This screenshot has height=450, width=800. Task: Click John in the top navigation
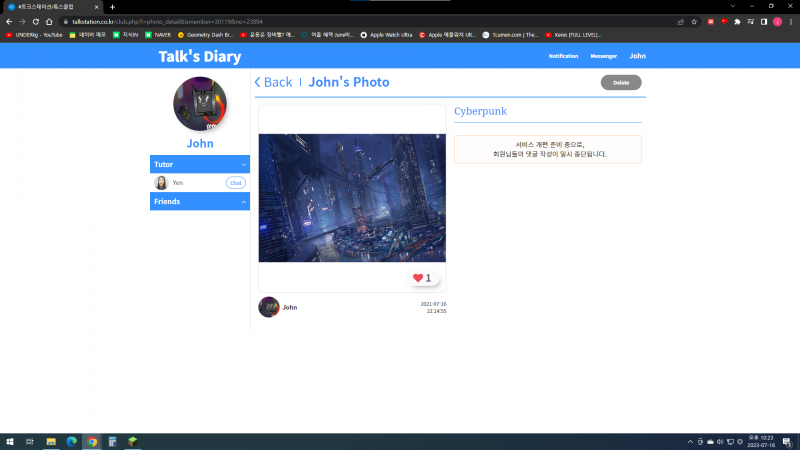tap(637, 56)
